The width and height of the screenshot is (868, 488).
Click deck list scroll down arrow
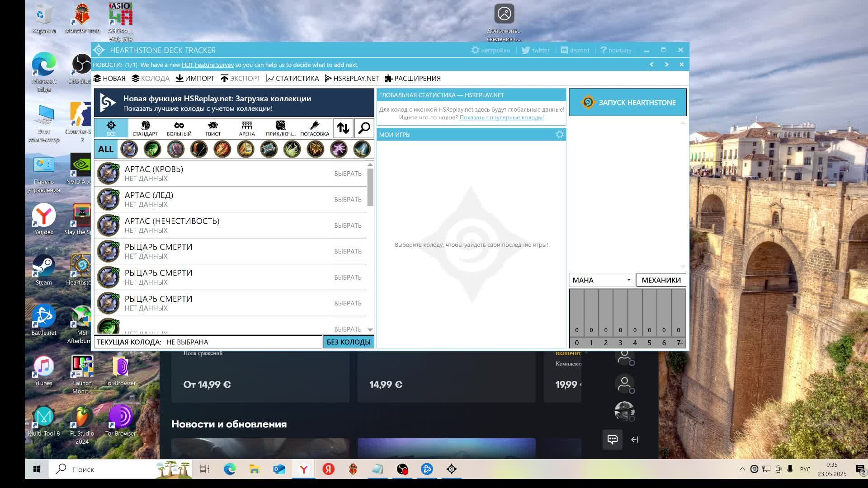pos(370,330)
